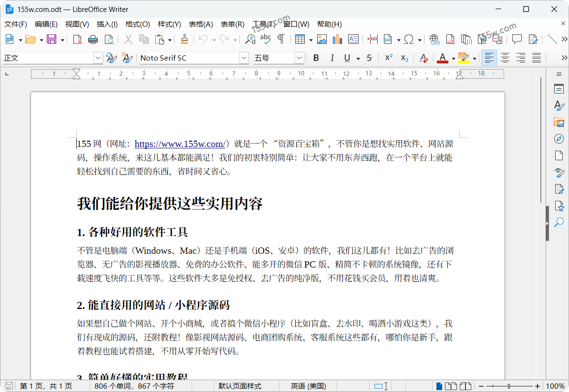Toggle formatting marks pilcrow button
569x392 pixels.
pos(281,40)
